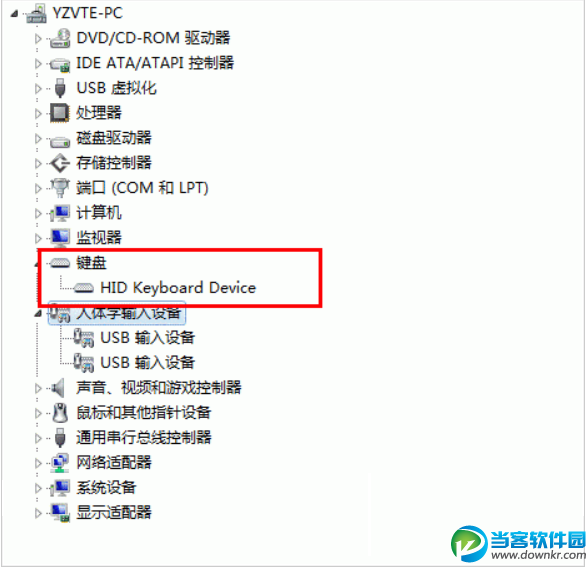Image resolution: width=587 pixels, height=569 pixels.
Task: Expand the IDE ATA/ATAPI 控制器 node
Action: pos(38,63)
